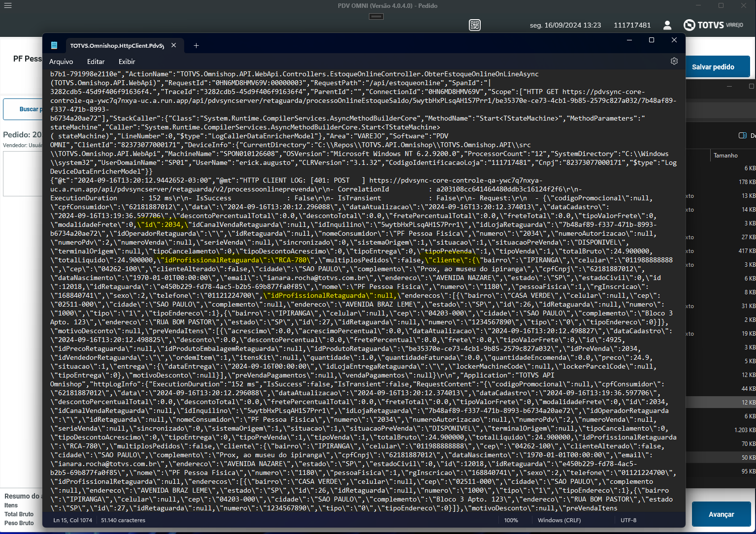Image resolution: width=756 pixels, height=534 pixels.
Task: Toggle the details pane icon in Explorer
Action: coord(743,135)
